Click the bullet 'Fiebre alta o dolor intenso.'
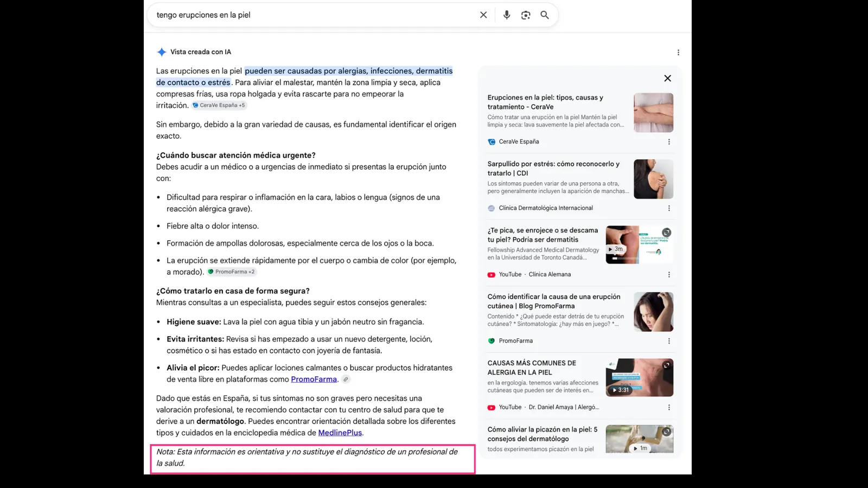Screen dimensions: 868x488 [213, 226]
